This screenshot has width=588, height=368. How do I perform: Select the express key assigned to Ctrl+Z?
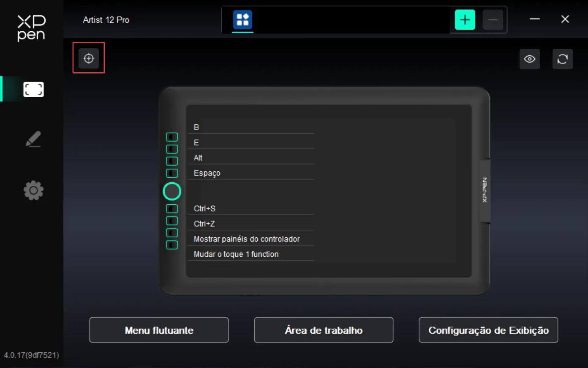(172, 221)
